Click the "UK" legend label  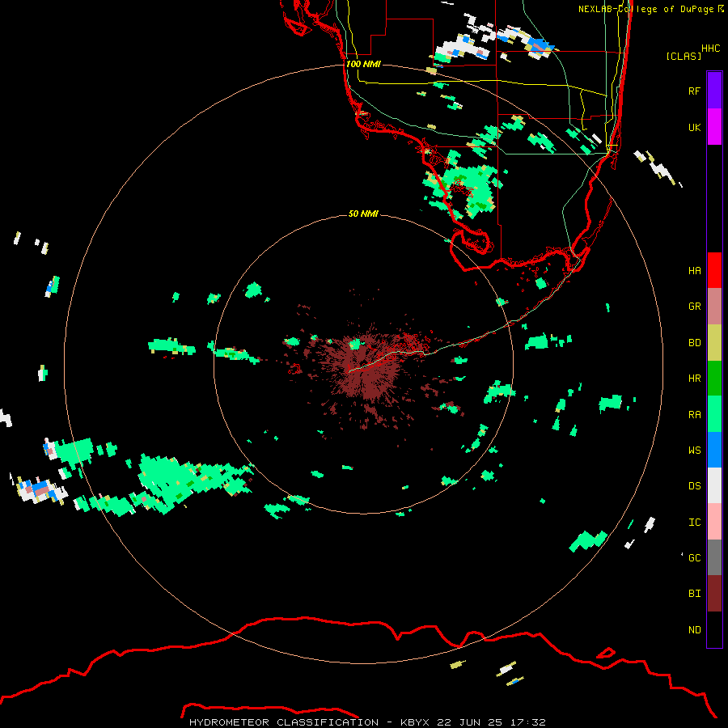694,127
